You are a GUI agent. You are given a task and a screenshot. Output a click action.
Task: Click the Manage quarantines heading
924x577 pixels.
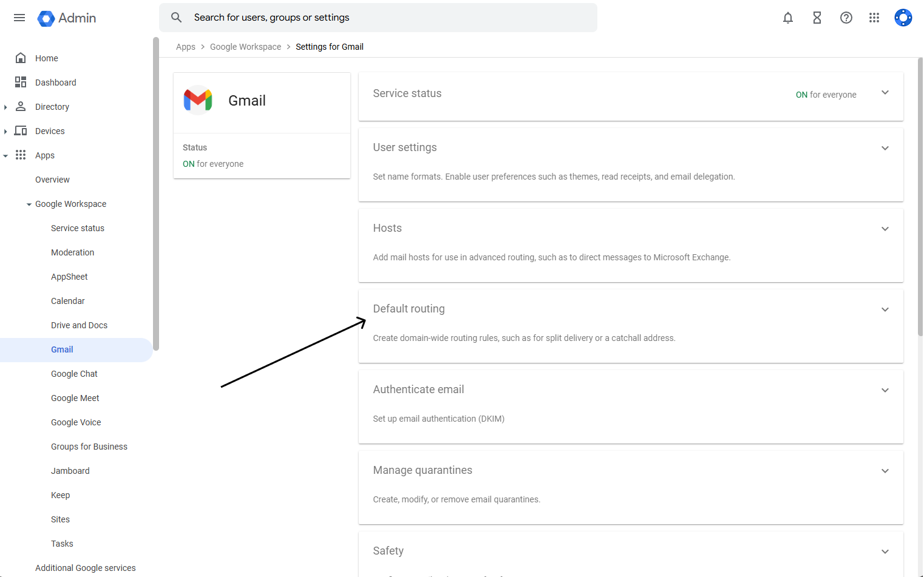[423, 470]
